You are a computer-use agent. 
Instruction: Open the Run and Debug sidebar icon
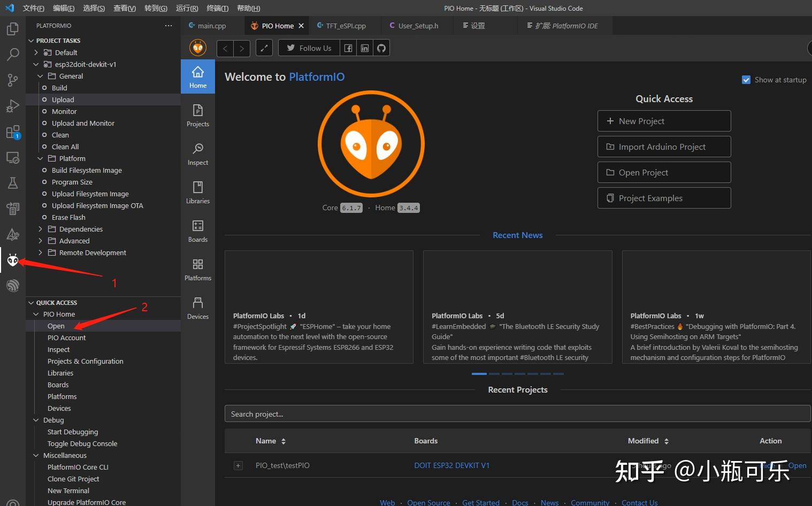point(12,106)
